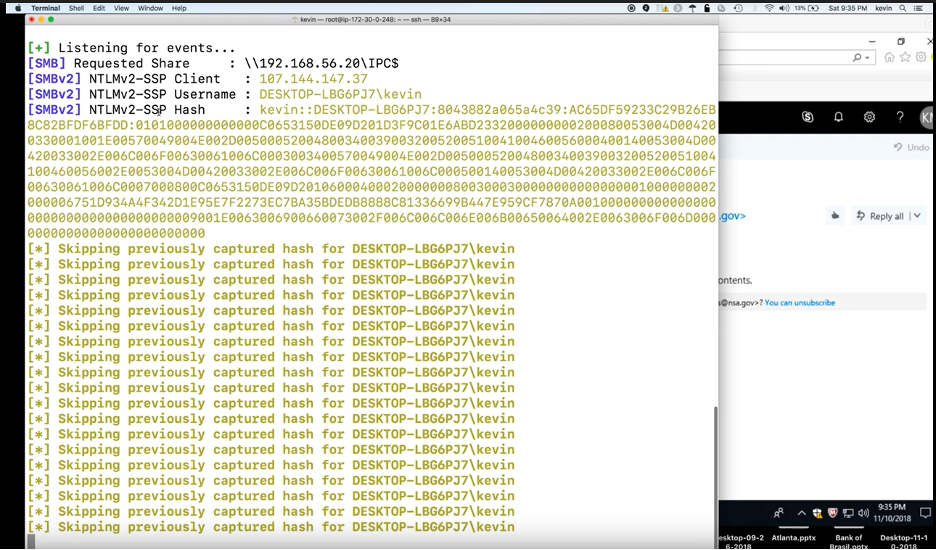The height and width of the screenshot is (550, 936).
Task: Open the Shell menu
Action: pos(74,8)
